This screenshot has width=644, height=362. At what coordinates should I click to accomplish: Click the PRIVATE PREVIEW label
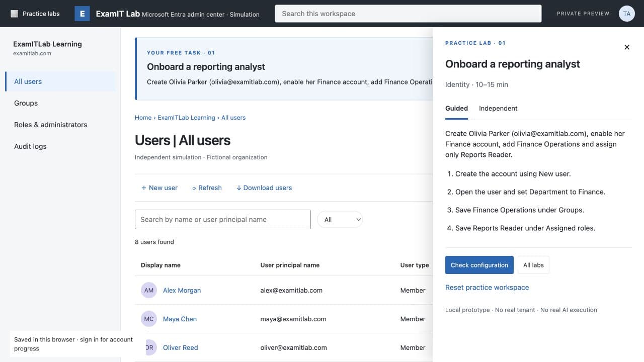pyautogui.click(x=583, y=14)
